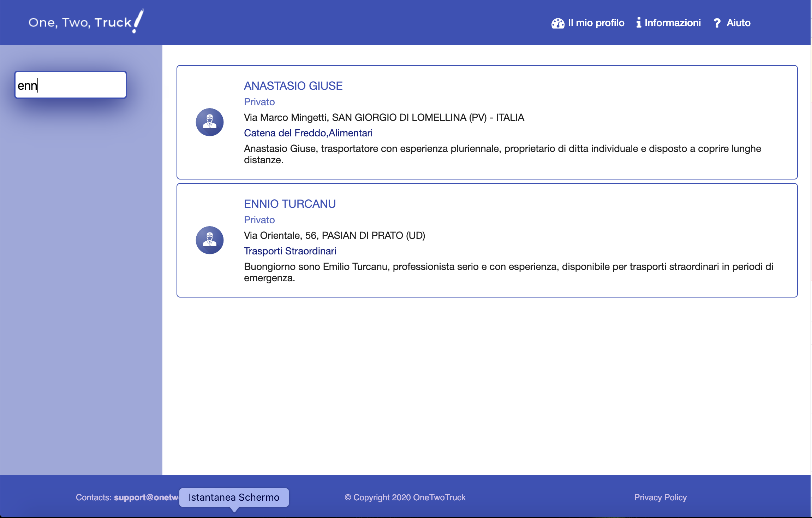Click the dashboard icon beside Il mio profilo
This screenshot has width=812, height=518.
tap(558, 23)
